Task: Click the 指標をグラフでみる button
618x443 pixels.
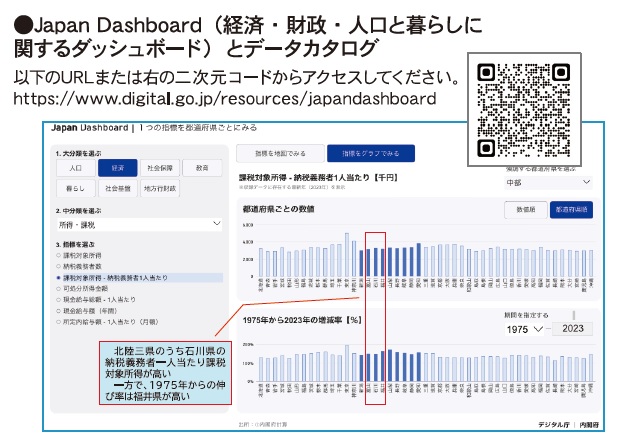Action: (x=371, y=153)
